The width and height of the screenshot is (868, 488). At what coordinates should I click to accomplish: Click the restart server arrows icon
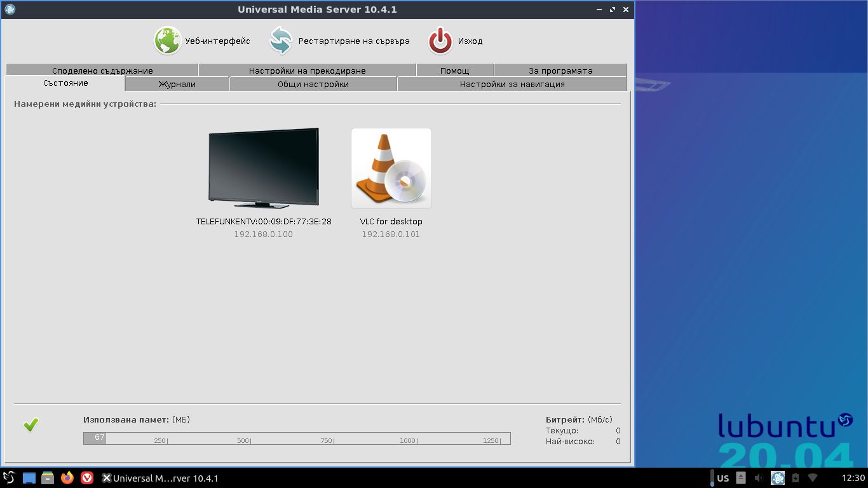pyautogui.click(x=281, y=41)
